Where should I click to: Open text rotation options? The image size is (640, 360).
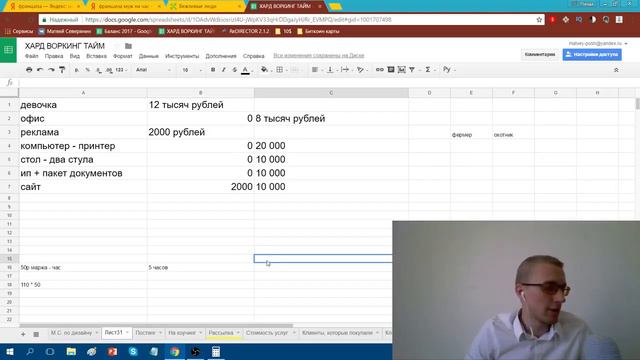tap(360, 70)
